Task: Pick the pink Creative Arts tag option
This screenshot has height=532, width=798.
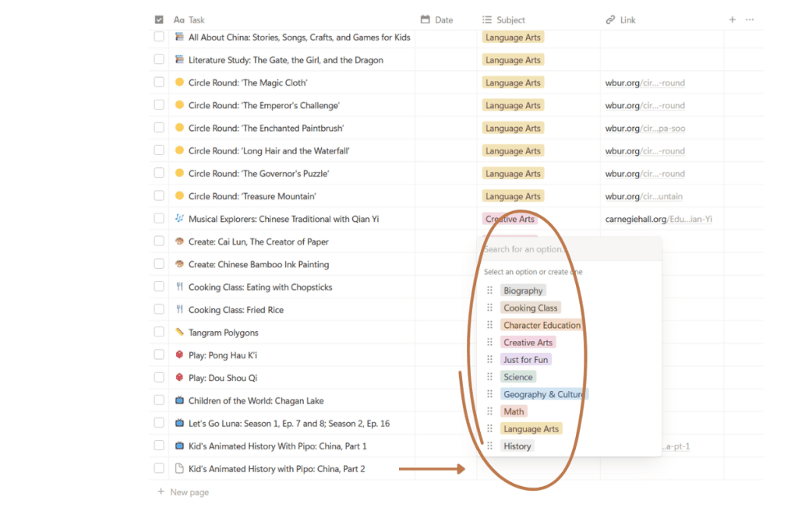Action: pos(528,343)
